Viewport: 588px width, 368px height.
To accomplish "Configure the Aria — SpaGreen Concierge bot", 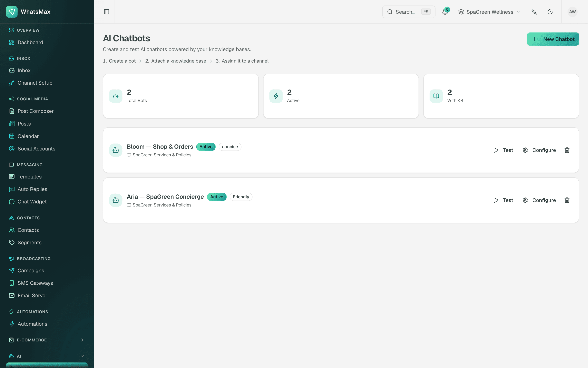I will (539, 200).
